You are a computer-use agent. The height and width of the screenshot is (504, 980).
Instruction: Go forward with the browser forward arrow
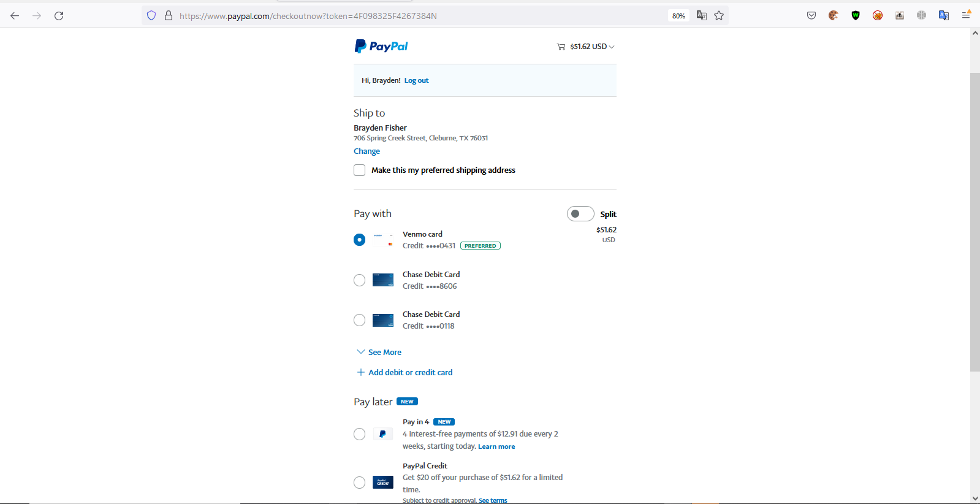click(37, 16)
